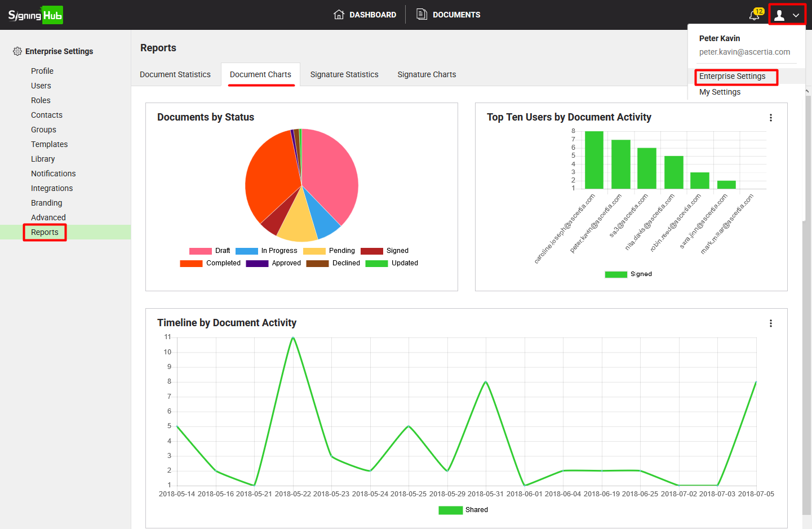Image resolution: width=812 pixels, height=529 pixels.
Task: Click the user profile avatar icon
Action: 779,15
